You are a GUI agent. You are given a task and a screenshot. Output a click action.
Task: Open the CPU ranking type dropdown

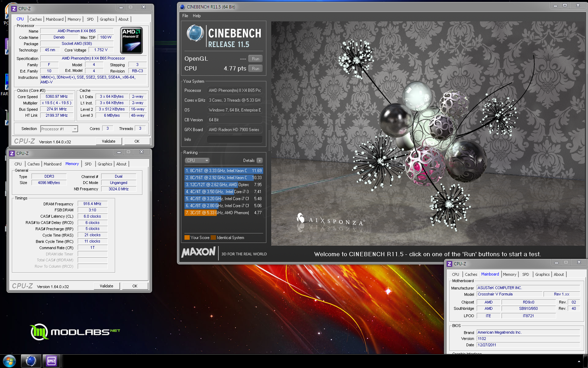(x=197, y=161)
